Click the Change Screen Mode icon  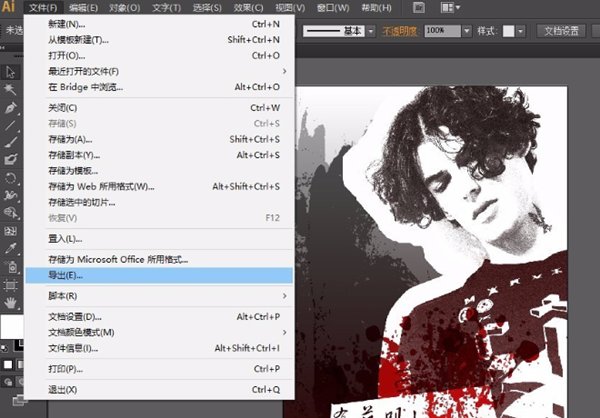point(18,400)
